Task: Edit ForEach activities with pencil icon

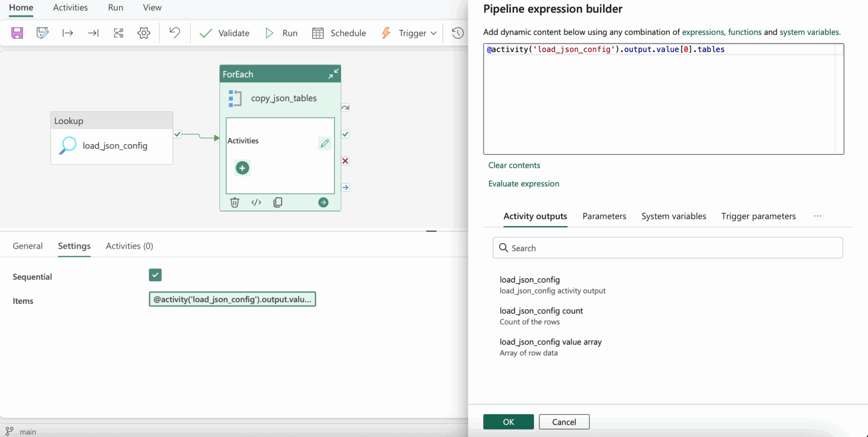Action: [325, 143]
